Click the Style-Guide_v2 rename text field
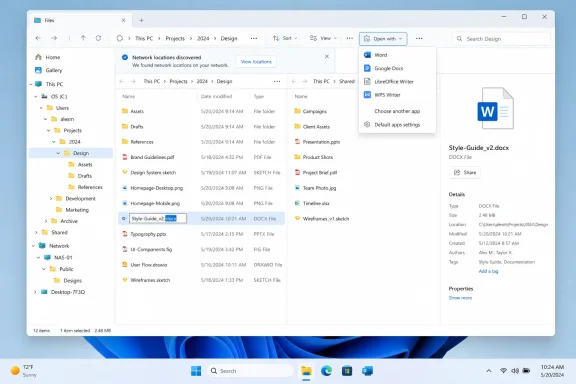Viewport: 576px width, 384px height. (158, 219)
